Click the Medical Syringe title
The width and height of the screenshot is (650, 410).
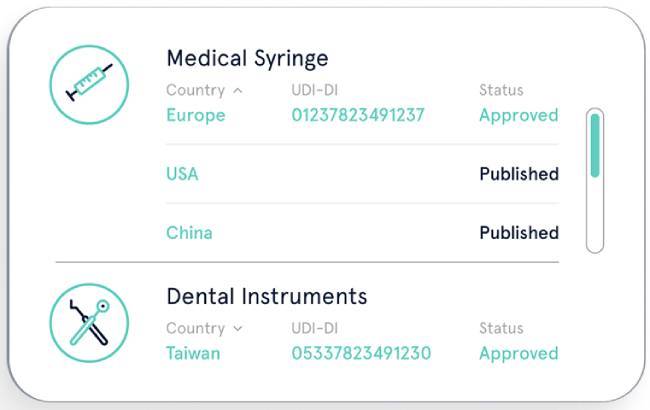pos(247,58)
